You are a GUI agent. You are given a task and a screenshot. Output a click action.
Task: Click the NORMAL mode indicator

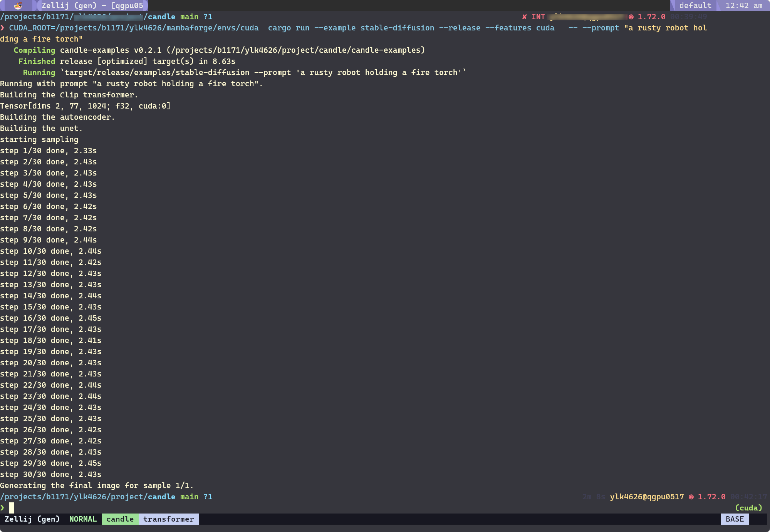83,519
